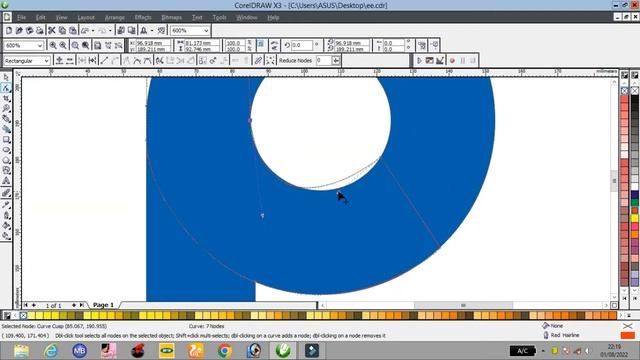Viewport: 640px width, 360px height.
Task: Click the Open file icon
Action: click(x=19, y=31)
